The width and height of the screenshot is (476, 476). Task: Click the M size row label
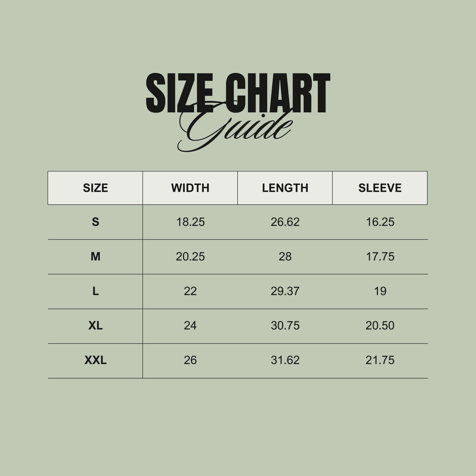tap(95, 257)
